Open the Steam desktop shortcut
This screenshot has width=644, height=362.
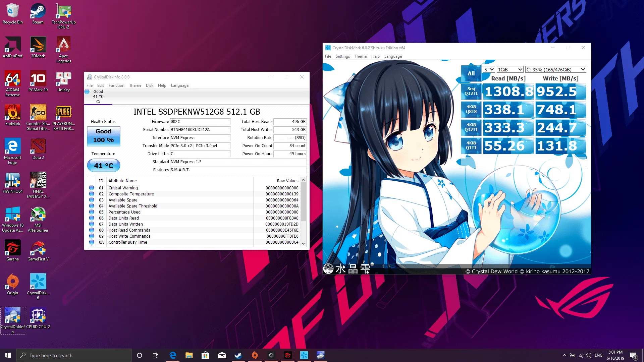point(38,13)
